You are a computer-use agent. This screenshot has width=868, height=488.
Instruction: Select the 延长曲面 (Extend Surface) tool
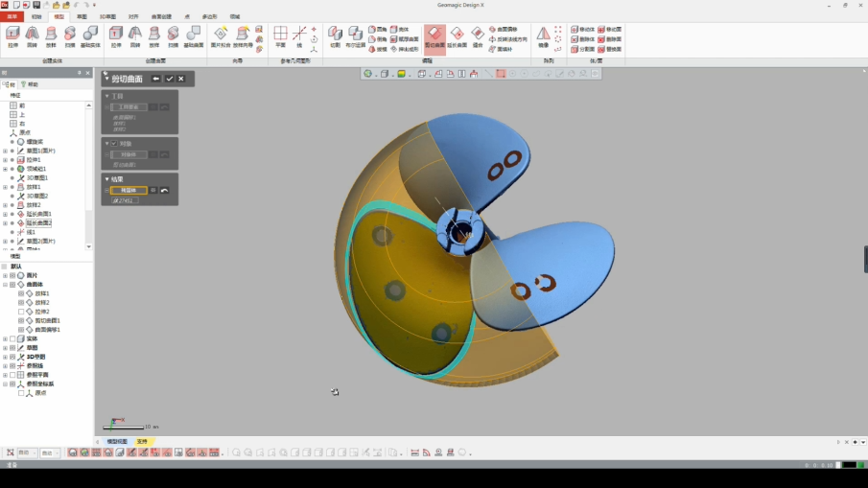[457, 35]
